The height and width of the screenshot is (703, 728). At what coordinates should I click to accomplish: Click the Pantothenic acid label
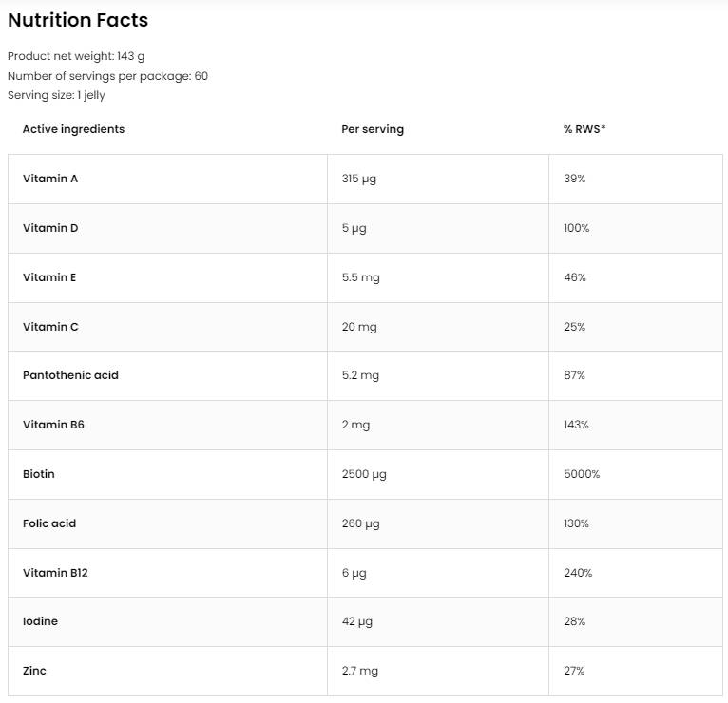[x=70, y=375]
